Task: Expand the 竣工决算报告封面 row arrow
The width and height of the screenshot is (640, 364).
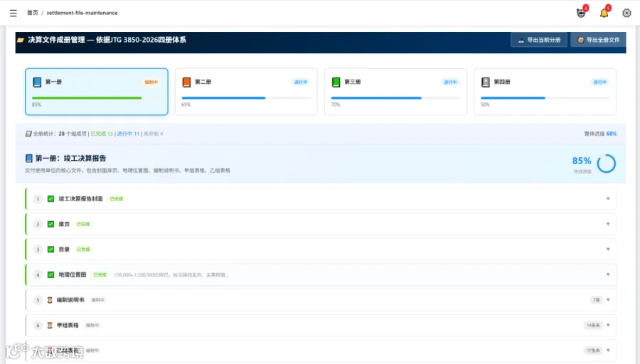Action: (608, 199)
